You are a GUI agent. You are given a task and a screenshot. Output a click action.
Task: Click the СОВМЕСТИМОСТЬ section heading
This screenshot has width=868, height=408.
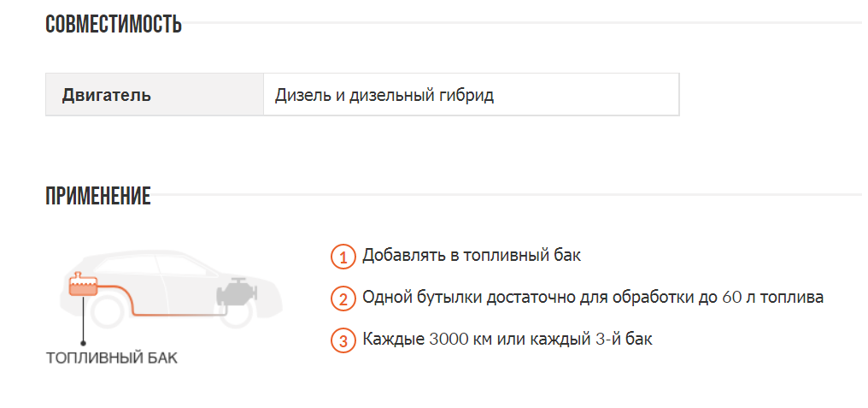114,24
